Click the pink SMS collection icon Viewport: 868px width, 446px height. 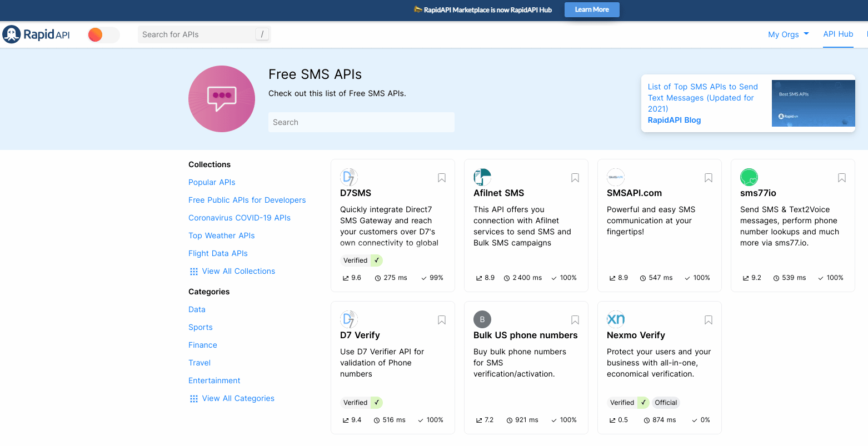[222, 99]
